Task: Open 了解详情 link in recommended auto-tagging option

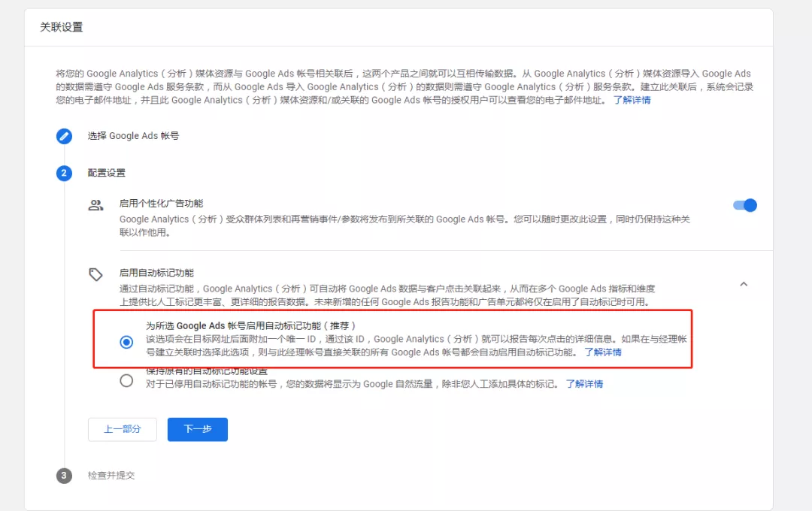Action: (603, 352)
